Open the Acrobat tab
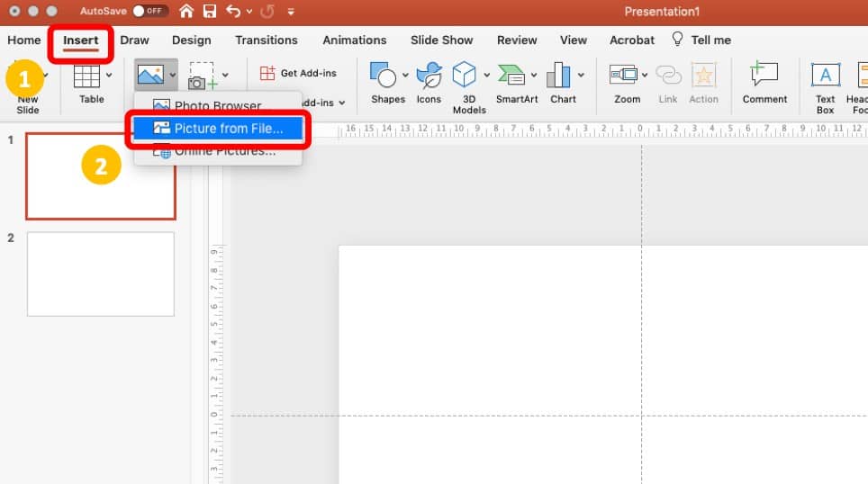 (x=631, y=40)
